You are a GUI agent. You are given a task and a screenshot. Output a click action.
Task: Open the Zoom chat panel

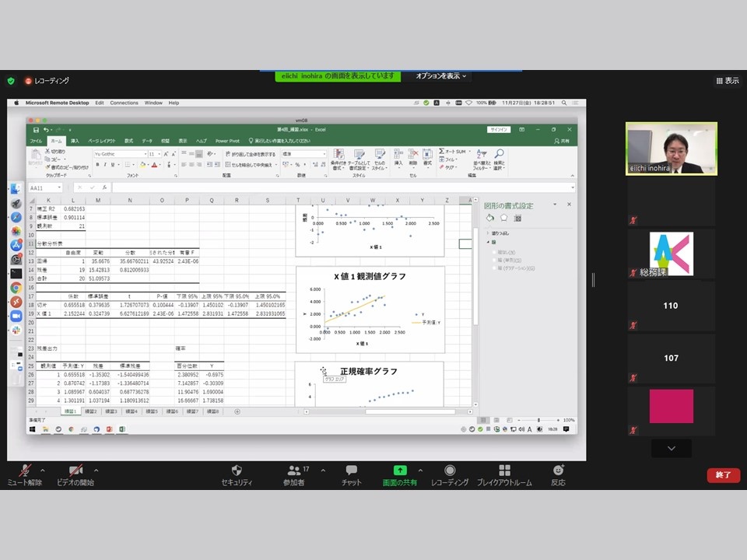tap(352, 474)
